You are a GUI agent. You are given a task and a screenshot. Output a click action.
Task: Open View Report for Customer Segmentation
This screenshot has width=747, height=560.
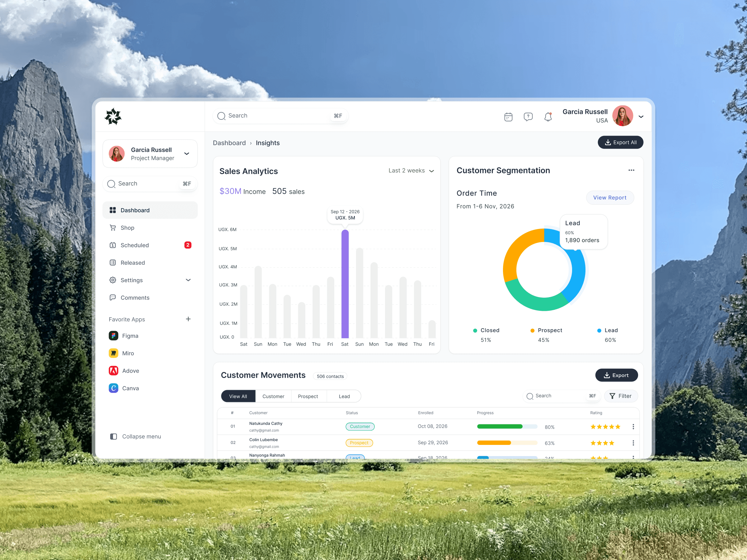610,198
